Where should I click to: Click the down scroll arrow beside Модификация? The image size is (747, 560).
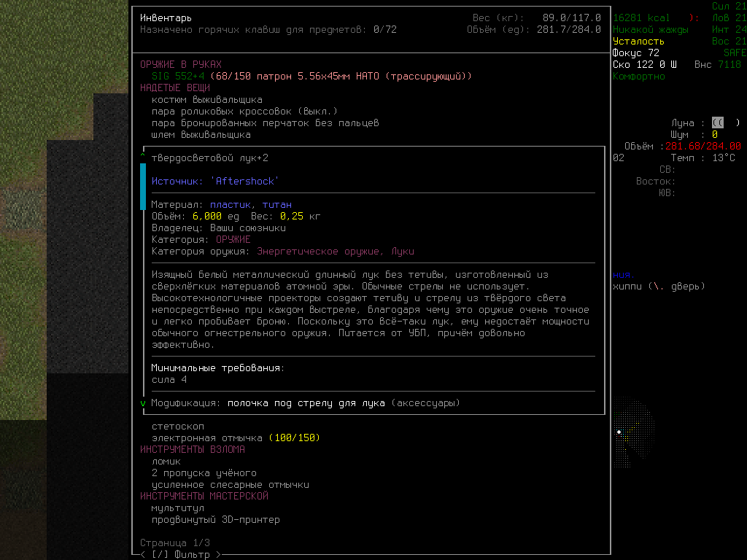tap(143, 403)
